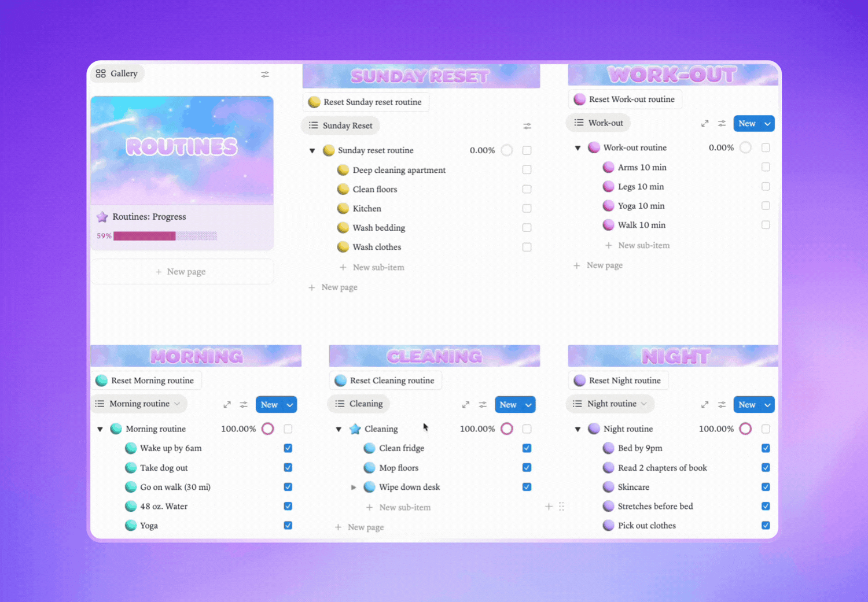Click New button in Night routine database

coord(747,405)
